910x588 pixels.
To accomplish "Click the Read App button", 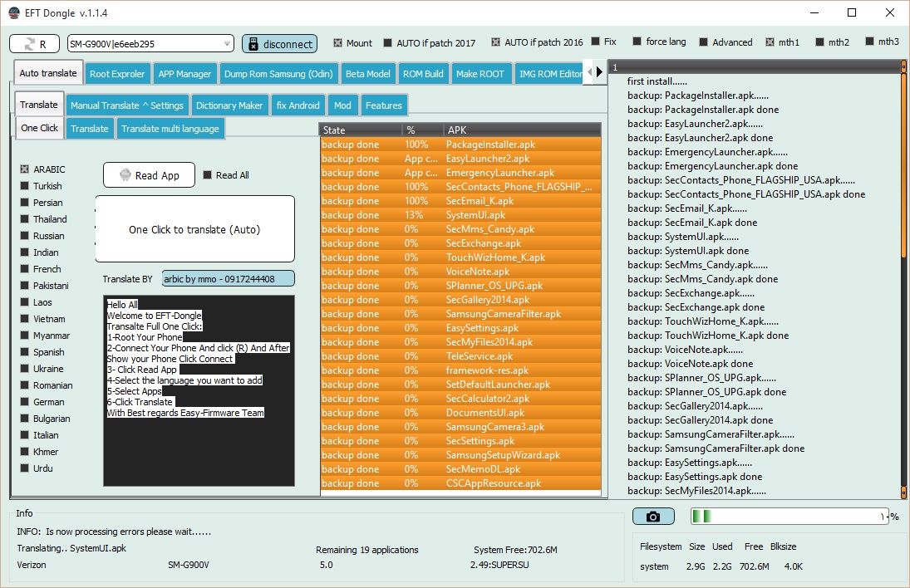I will [x=149, y=175].
